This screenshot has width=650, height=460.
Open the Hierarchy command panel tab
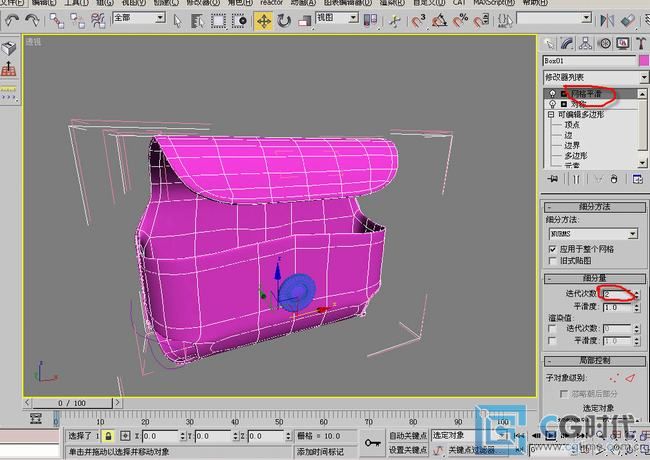[585, 44]
